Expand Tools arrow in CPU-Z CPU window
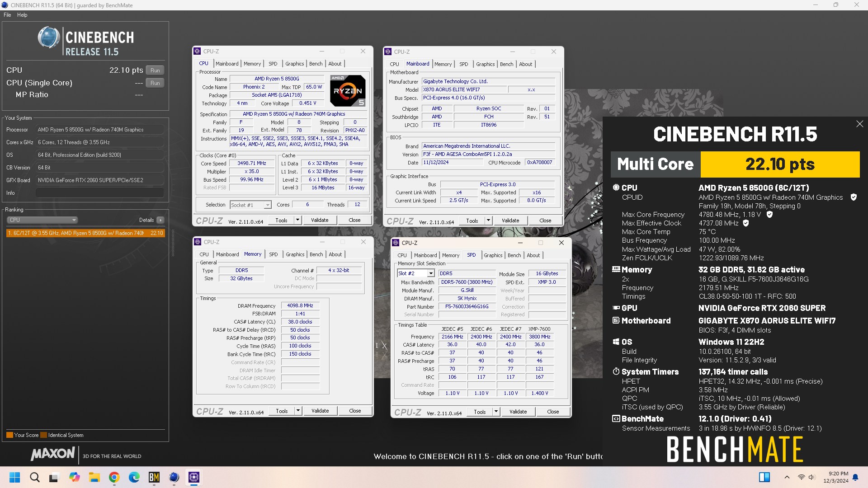Screen dimensions: 868x488 pyautogui.click(x=297, y=220)
